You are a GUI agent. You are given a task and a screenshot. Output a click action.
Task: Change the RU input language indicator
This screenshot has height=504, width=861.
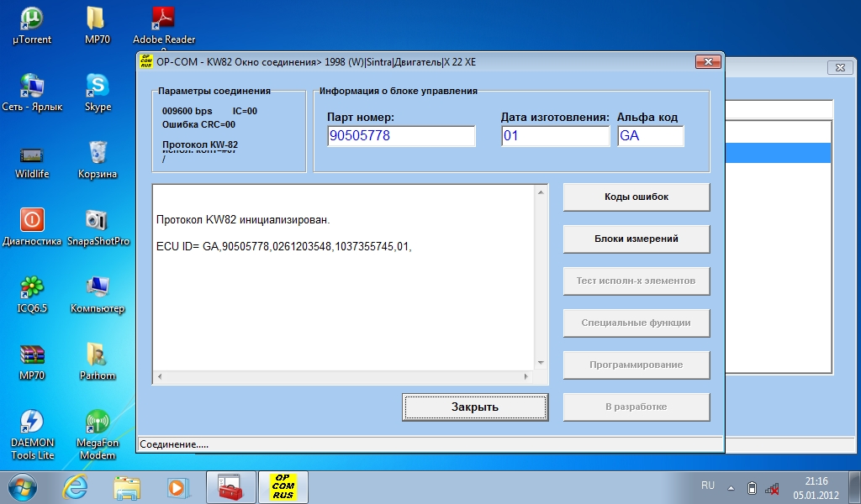pyautogui.click(x=708, y=486)
